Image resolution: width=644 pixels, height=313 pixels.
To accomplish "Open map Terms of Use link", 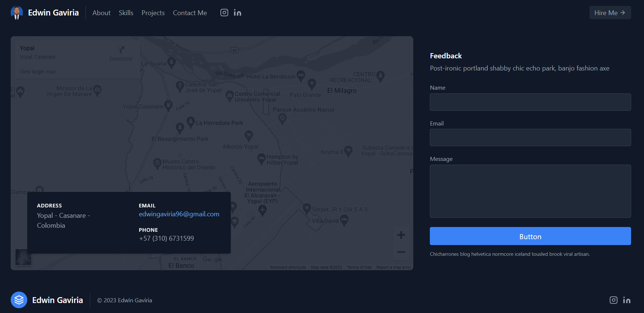I will (359, 267).
